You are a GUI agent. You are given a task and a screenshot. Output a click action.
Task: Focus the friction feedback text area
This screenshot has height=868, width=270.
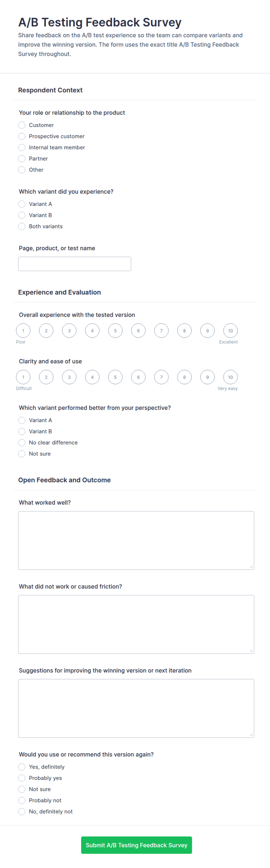point(136,624)
